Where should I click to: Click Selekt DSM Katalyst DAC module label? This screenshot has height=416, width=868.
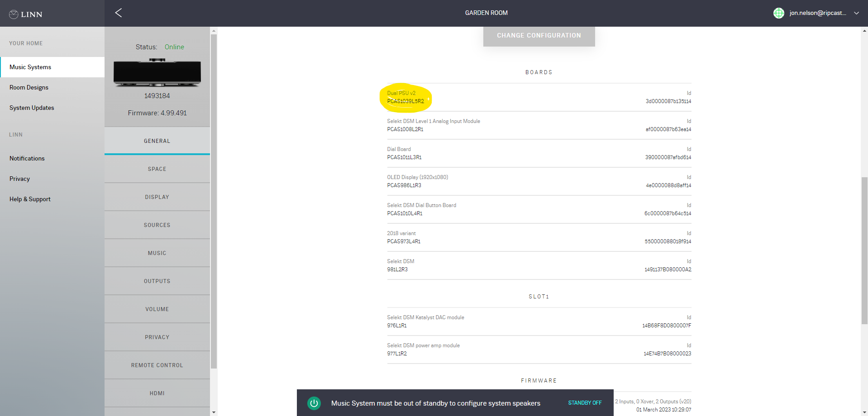[x=425, y=317]
